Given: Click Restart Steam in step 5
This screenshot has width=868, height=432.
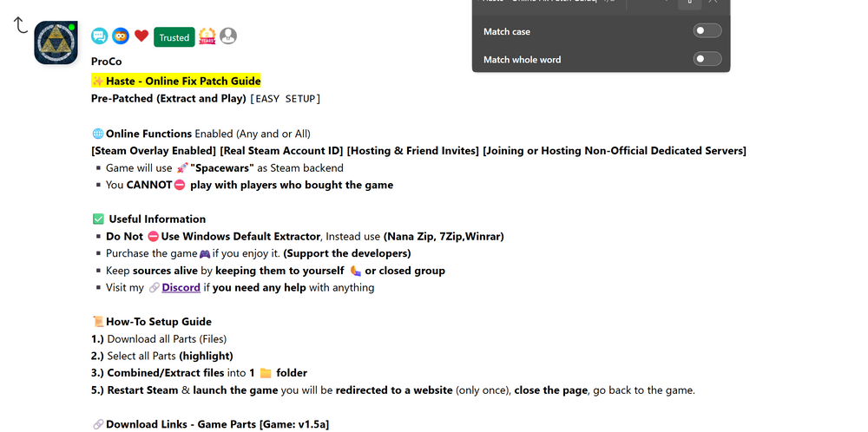Looking at the screenshot, I should [143, 390].
